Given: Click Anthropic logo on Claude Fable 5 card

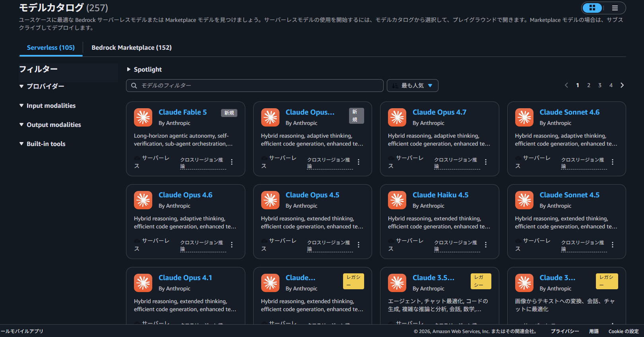Looking at the screenshot, I should 143,117.
